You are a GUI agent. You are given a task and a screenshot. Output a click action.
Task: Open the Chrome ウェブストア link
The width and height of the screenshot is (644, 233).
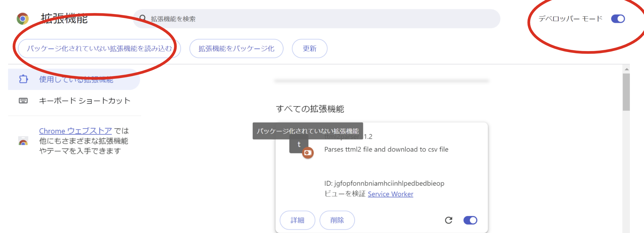pos(75,131)
